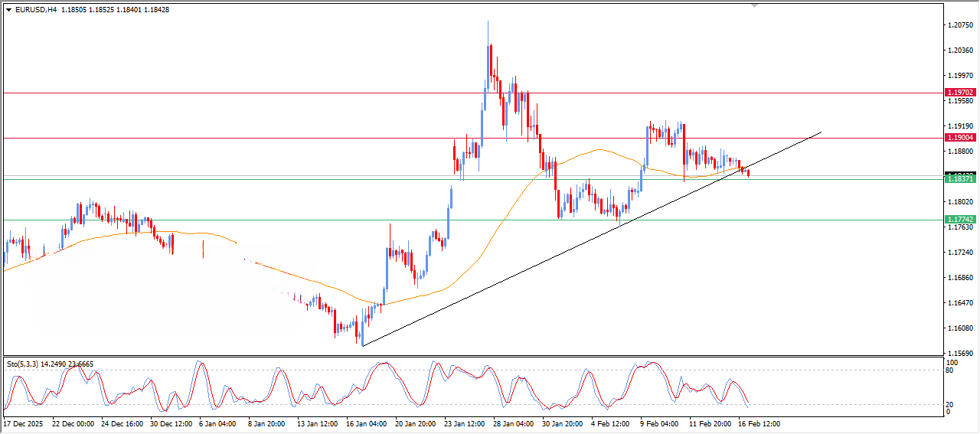The image size is (980, 434).
Task: Click the green 1.17742 price label
Action: 960,220
